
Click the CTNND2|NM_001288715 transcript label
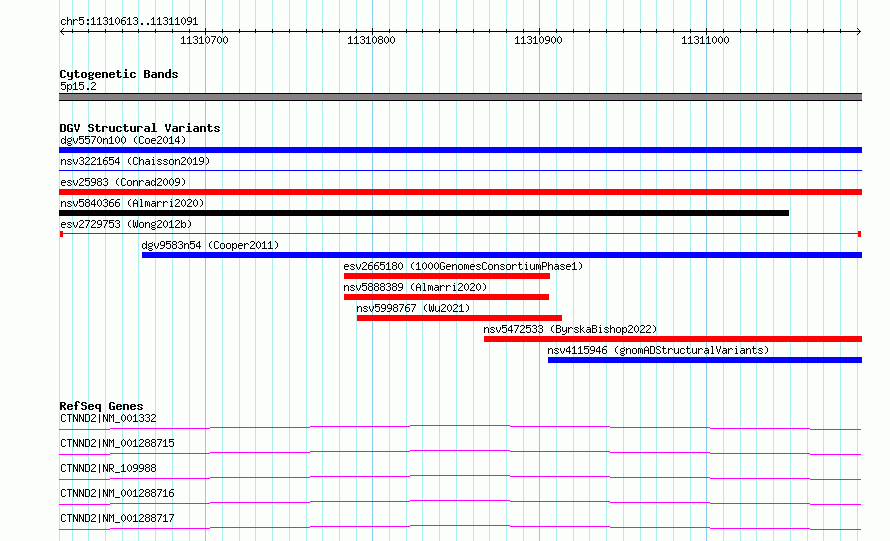coord(117,443)
